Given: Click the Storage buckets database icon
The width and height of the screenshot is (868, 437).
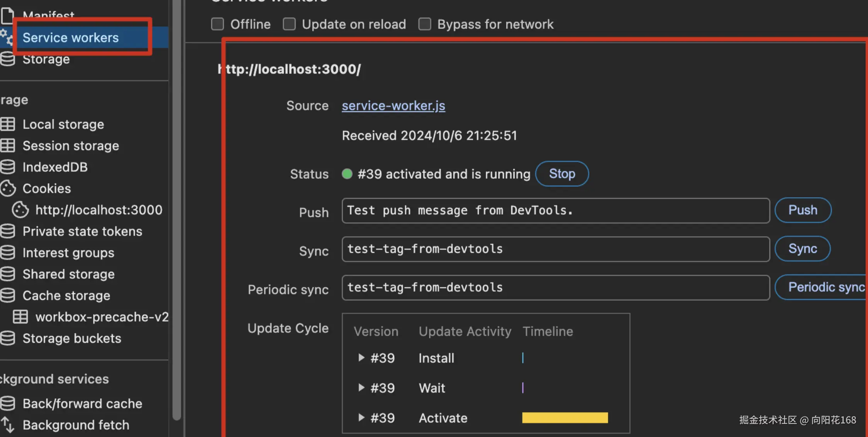Looking at the screenshot, I should (8, 338).
